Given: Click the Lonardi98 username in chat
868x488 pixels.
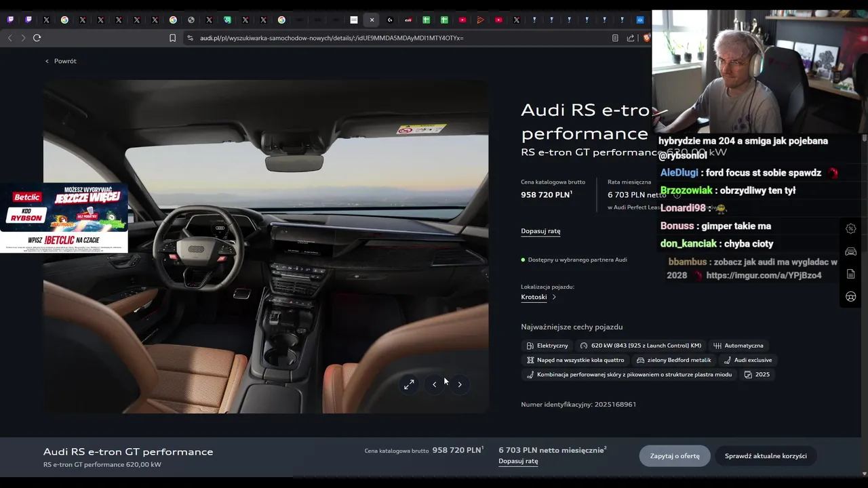Looking at the screenshot, I should [x=683, y=208].
